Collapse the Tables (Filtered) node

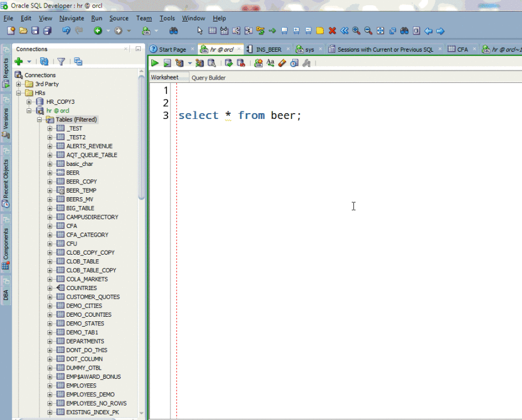(39, 119)
